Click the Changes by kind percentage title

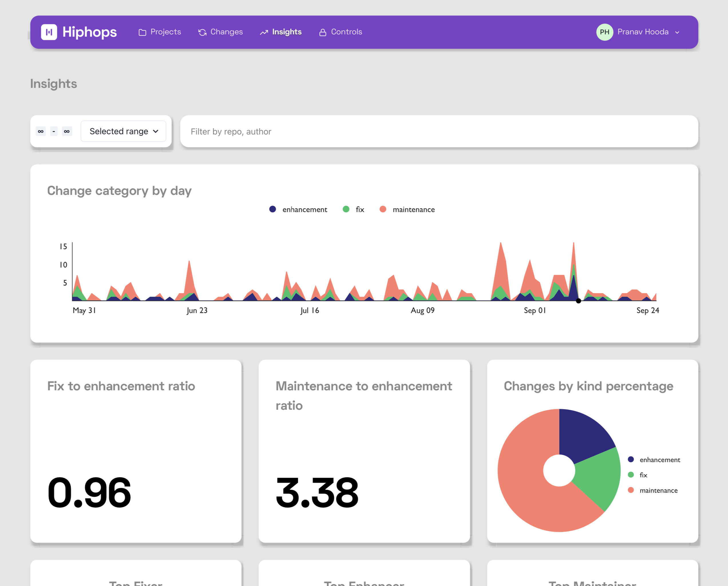[589, 386]
